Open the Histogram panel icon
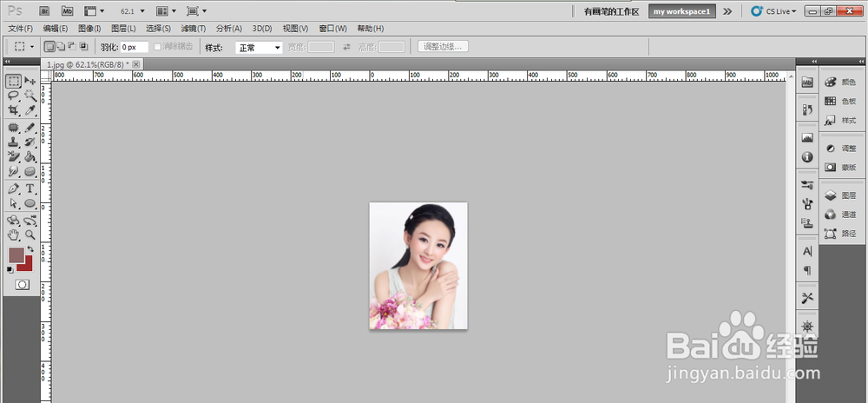Viewport: 868px width, 403px height. coord(807,137)
